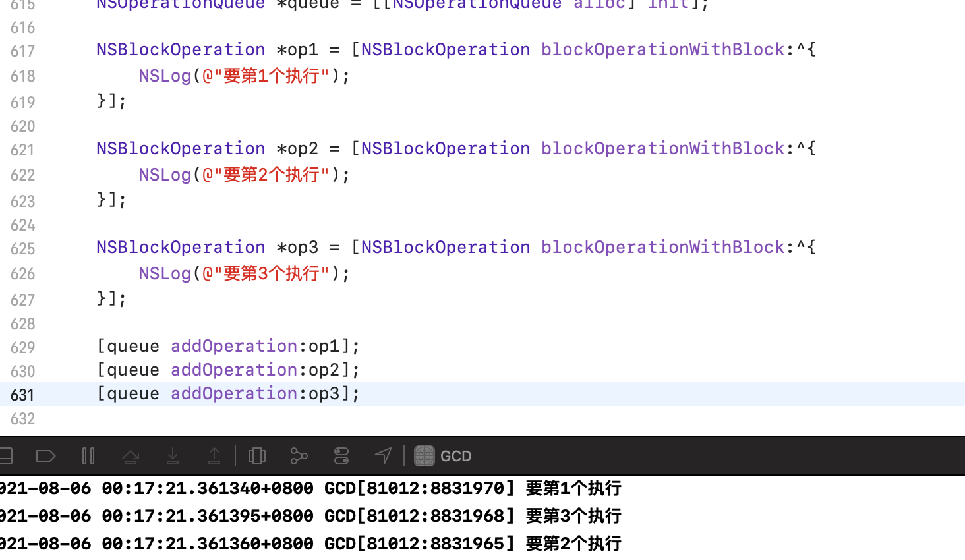
Task: Click line number 618 in gutter
Action: [22, 76]
